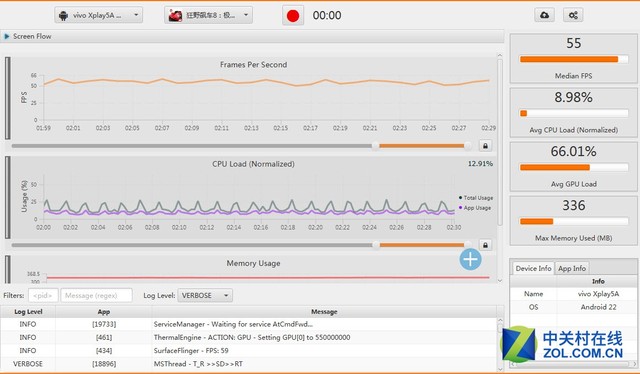Click the game app icon in selector
The image size is (640, 374).
point(175,16)
